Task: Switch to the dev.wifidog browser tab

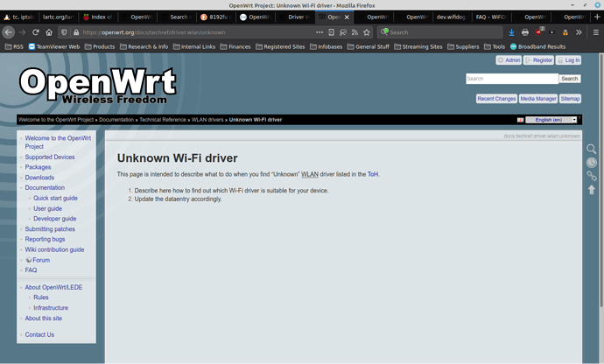Action: [x=451, y=17]
